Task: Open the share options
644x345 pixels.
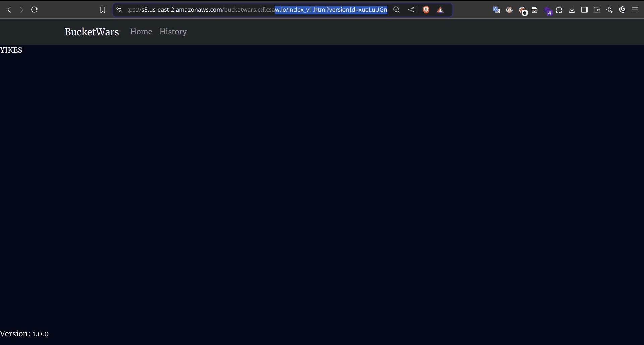Action: pyautogui.click(x=411, y=10)
